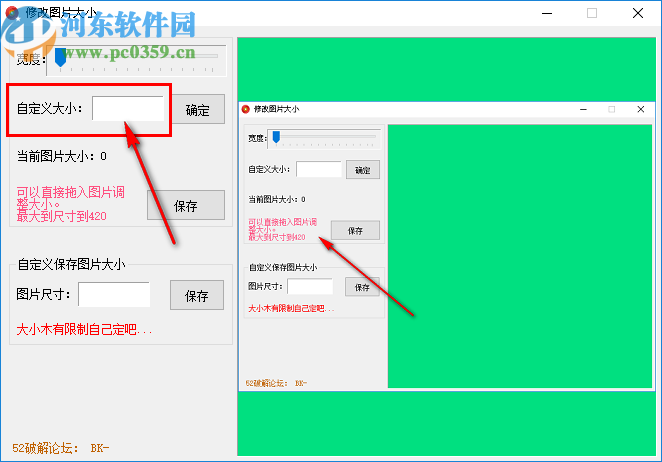Screen dimensions: 662x462
Task: Close the main 修改图片大小 window
Action: 638,14
